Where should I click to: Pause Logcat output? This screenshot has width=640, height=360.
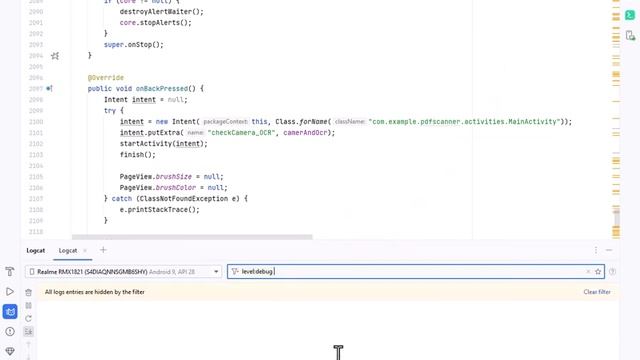coord(28,305)
